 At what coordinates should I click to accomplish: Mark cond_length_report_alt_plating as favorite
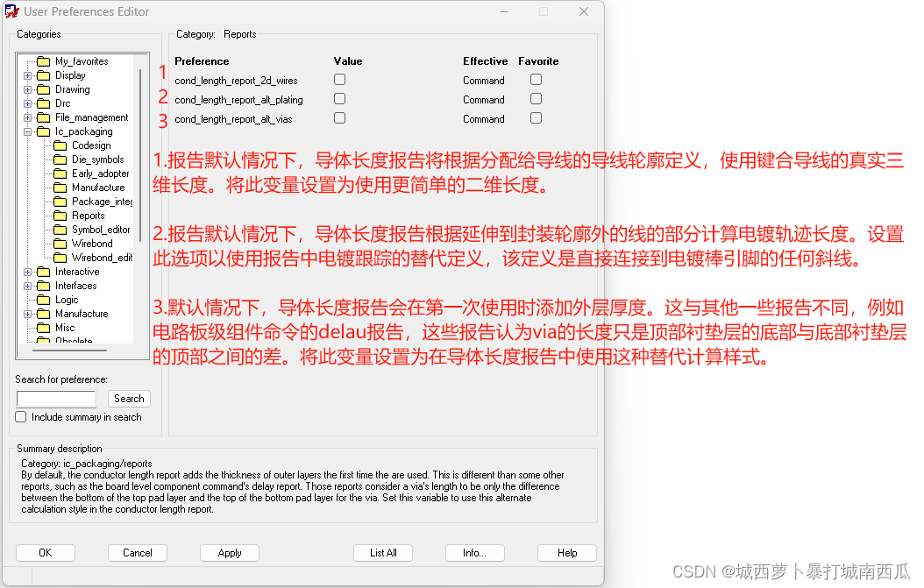(x=536, y=99)
